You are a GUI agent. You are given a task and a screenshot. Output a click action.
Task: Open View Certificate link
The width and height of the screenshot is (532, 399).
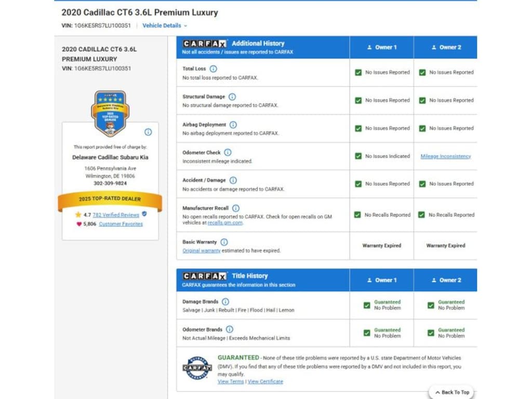tap(265, 382)
